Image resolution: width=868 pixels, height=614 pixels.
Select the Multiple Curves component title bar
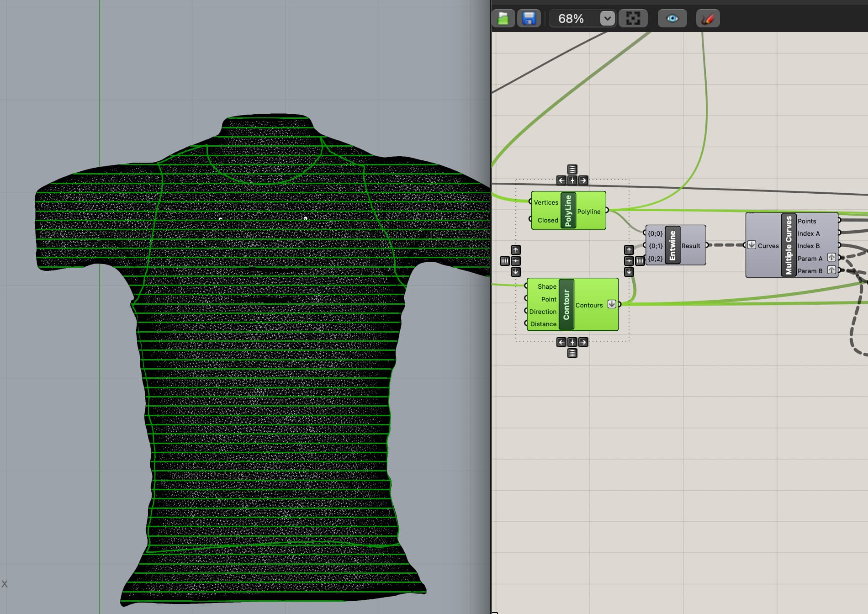coord(789,245)
